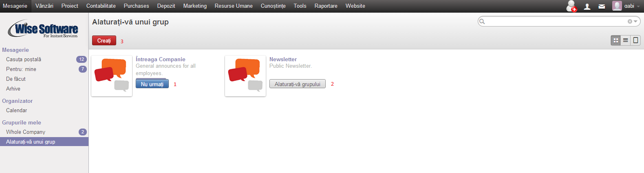Screen dimensions: 644x173
Task: Open the Cunoștințe menu
Action: pos(273,6)
